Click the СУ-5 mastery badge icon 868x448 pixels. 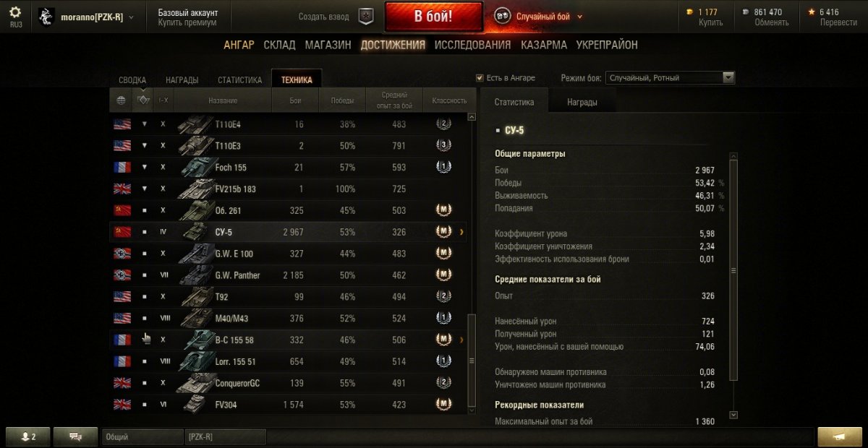click(443, 231)
